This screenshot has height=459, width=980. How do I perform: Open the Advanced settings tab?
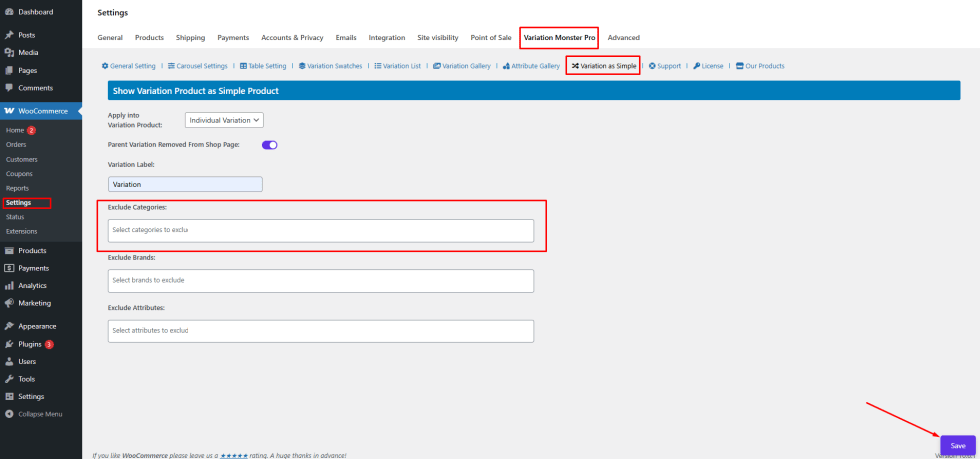(x=624, y=38)
